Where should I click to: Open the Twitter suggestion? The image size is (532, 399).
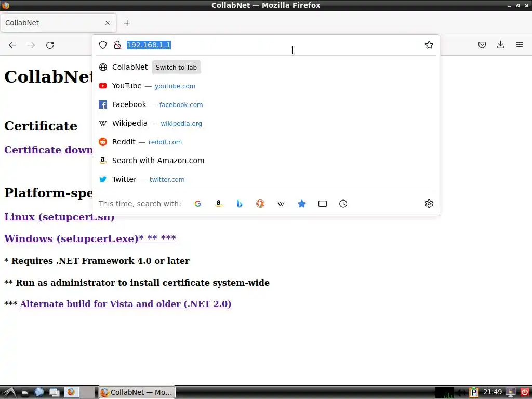[266, 179]
